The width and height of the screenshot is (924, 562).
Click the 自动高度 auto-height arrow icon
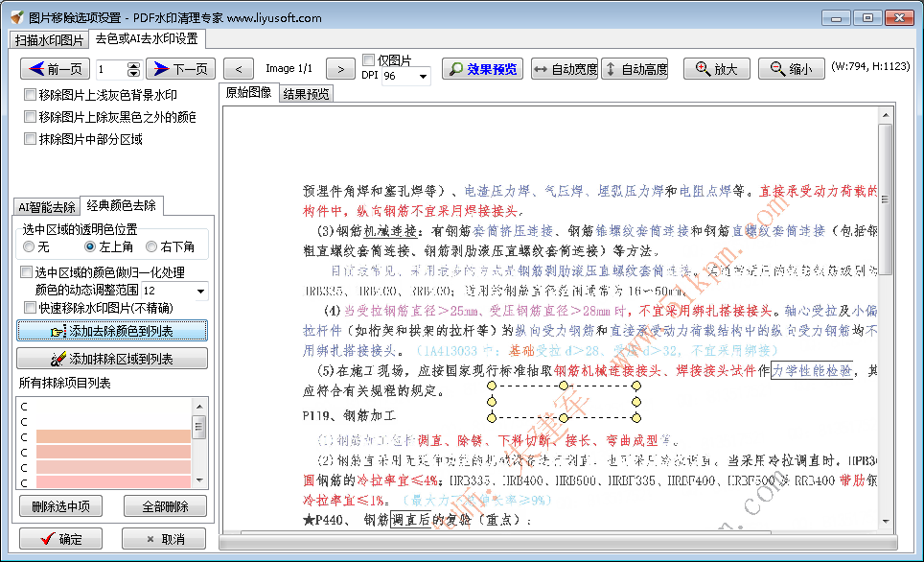pos(611,68)
